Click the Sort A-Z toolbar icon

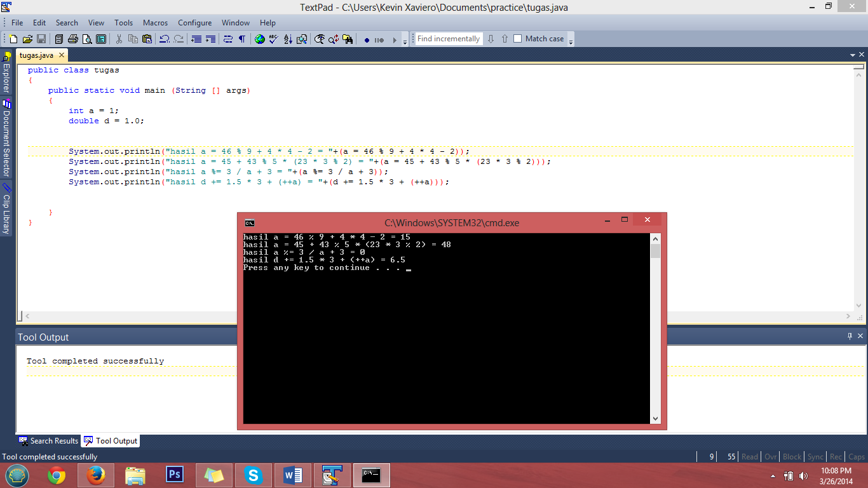coord(288,39)
